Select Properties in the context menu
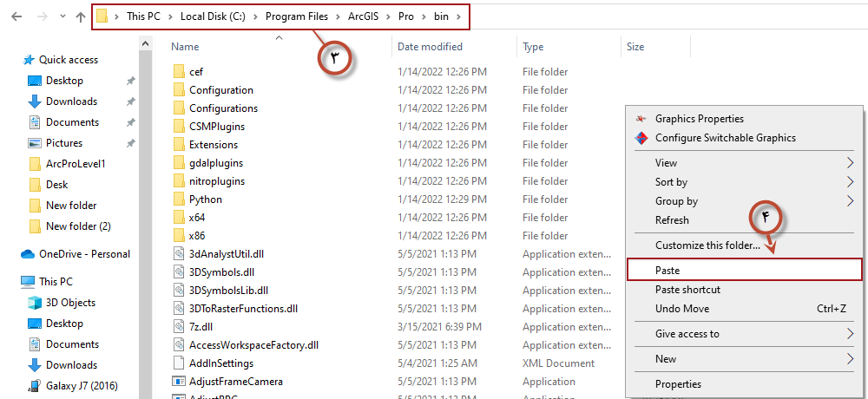This screenshot has width=868, height=399. (678, 384)
